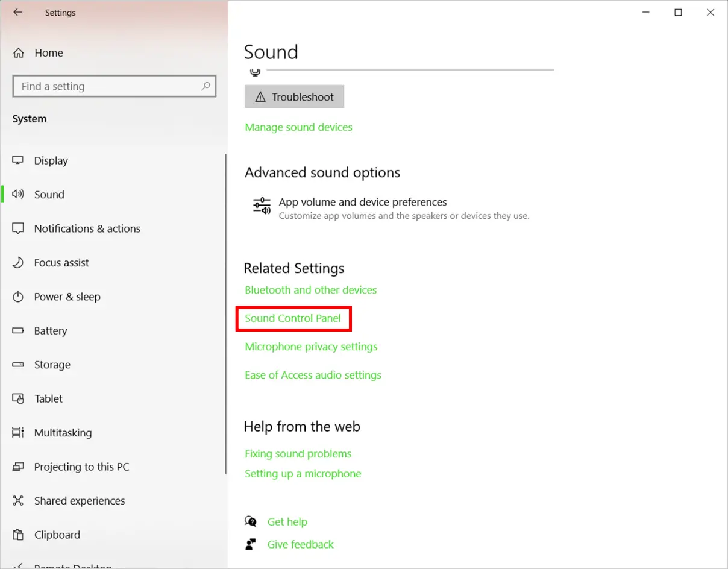This screenshot has width=728, height=569.
Task: Open Shared experiences settings
Action: click(x=79, y=500)
